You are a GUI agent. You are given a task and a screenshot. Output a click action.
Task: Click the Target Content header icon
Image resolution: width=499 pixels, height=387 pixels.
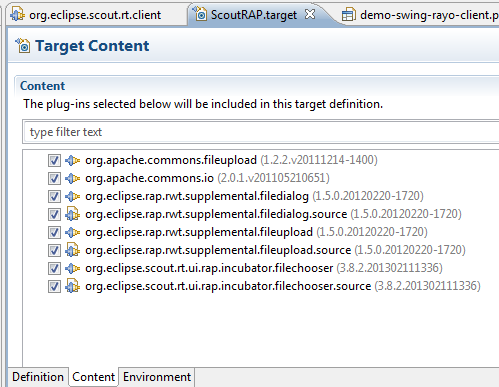(23, 46)
